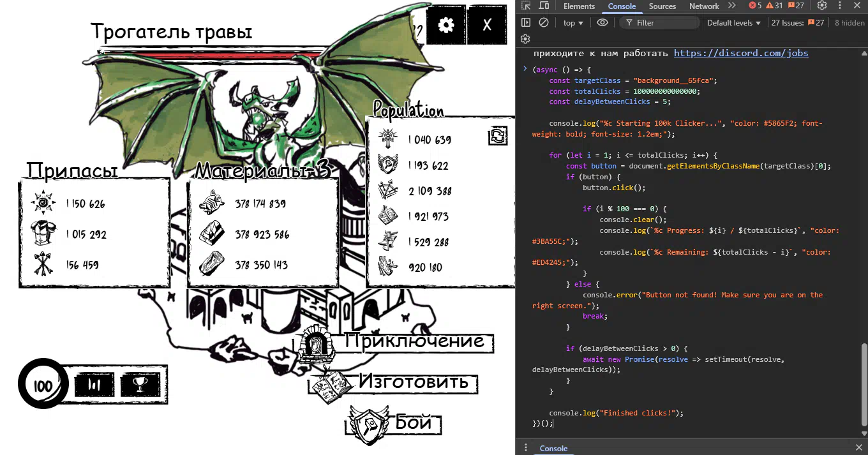Open the game settings gear button

(x=445, y=26)
